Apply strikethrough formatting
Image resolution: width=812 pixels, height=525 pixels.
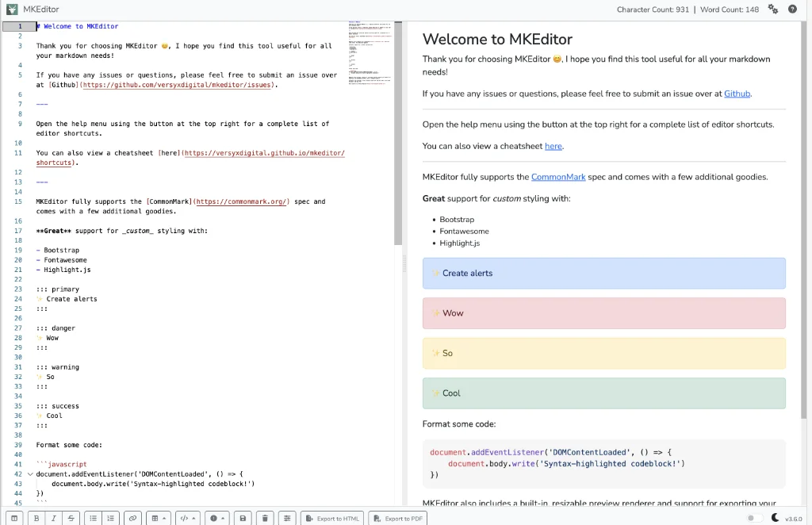pyautogui.click(x=70, y=517)
